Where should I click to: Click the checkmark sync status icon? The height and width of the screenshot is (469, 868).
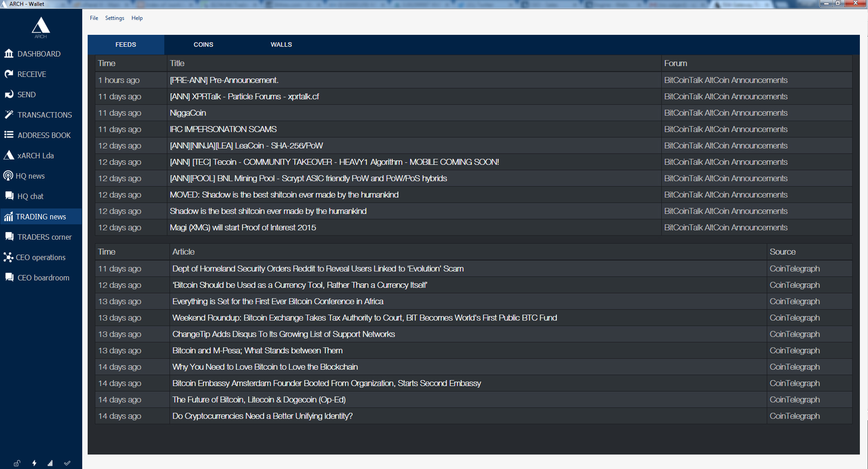tap(67, 463)
